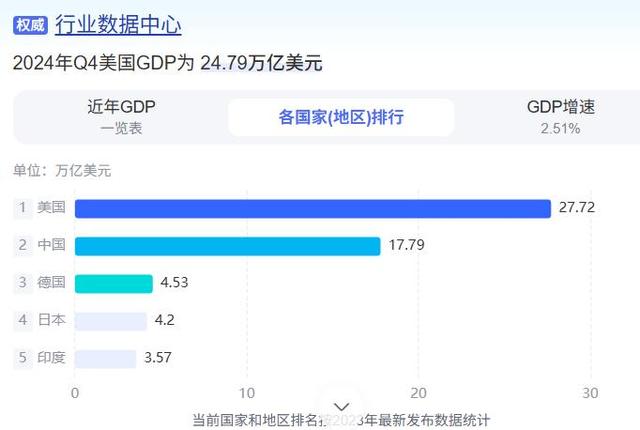Click the 德国 teal bar
Screen dimensions: 640x430
pos(113,284)
